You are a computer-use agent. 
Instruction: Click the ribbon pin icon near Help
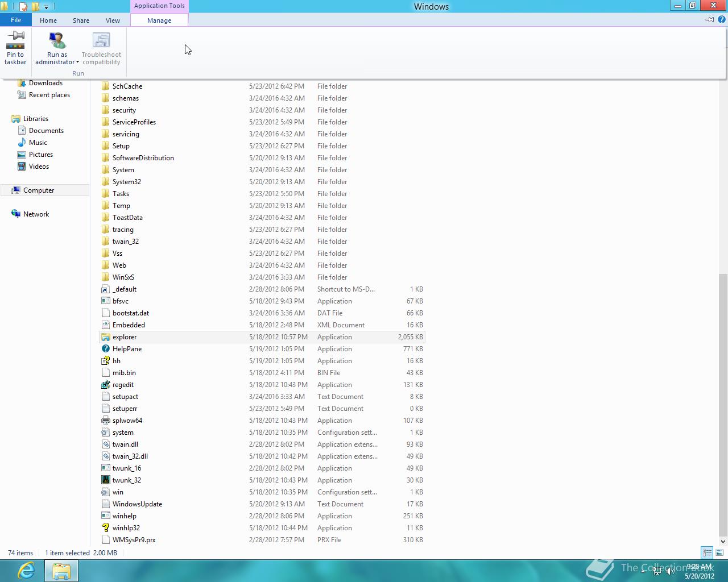[x=709, y=19]
